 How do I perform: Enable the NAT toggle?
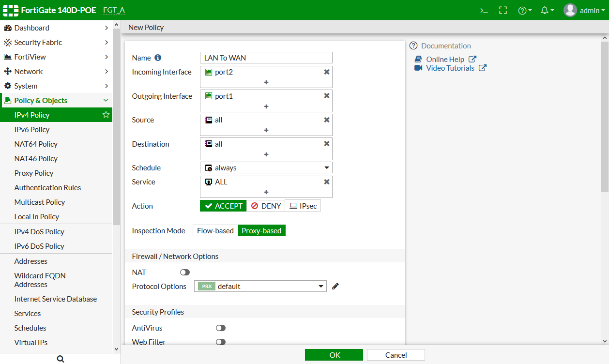tap(184, 272)
